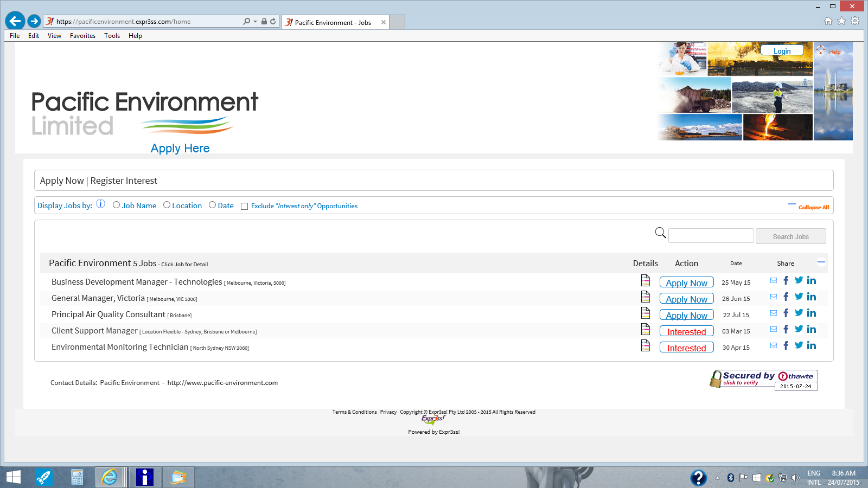The width and height of the screenshot is (868, 488).
Task: Click the Display Jobs info icon
Action: coord(100,204)
